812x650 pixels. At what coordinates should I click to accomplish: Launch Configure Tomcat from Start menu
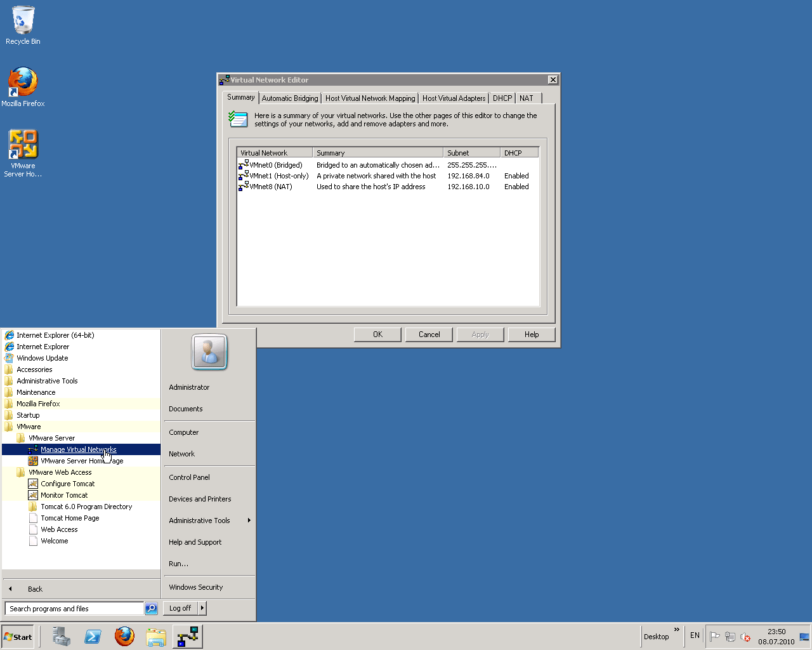[81, 484]
